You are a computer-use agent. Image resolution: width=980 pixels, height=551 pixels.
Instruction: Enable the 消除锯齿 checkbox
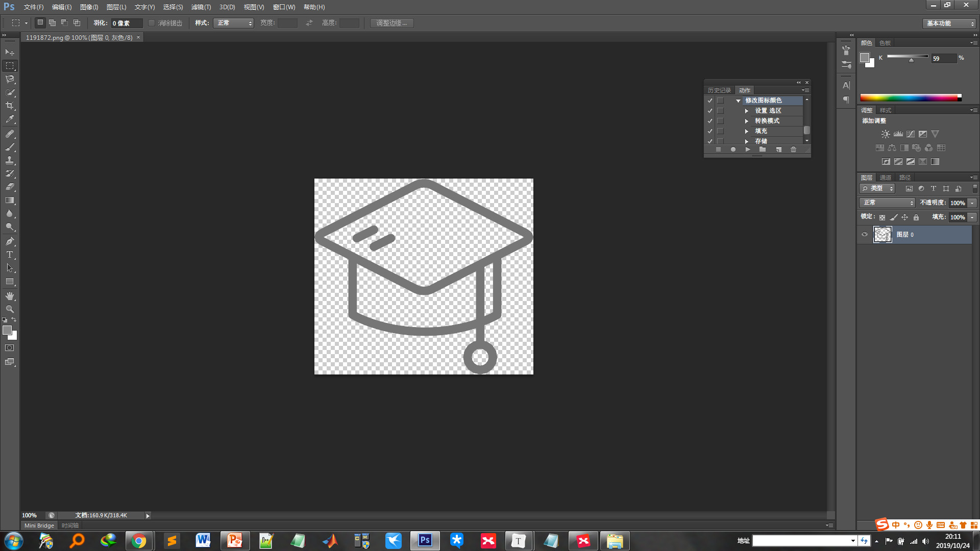(152, 23)
